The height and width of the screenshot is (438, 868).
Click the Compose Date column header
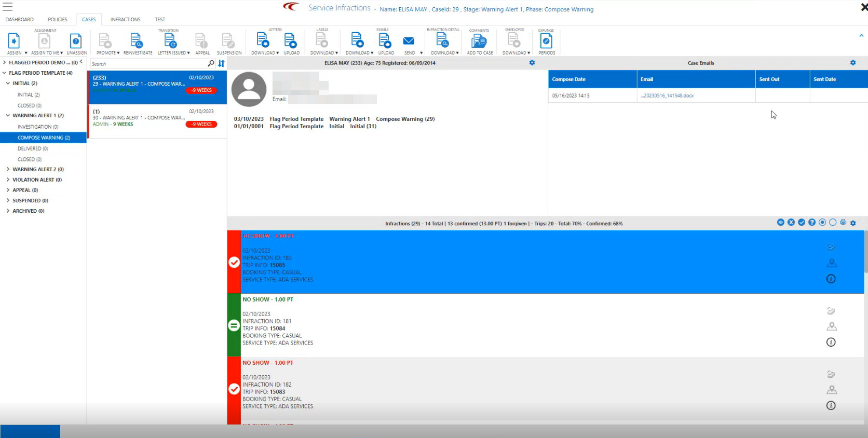pyautogui.click(x=592, y=79)
